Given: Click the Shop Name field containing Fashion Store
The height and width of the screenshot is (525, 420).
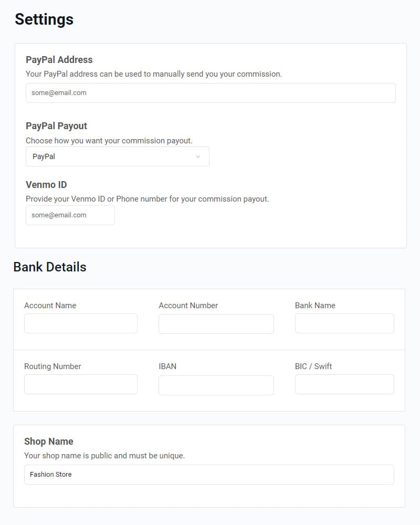Looking at the screenshot, I should pos(209,475).
